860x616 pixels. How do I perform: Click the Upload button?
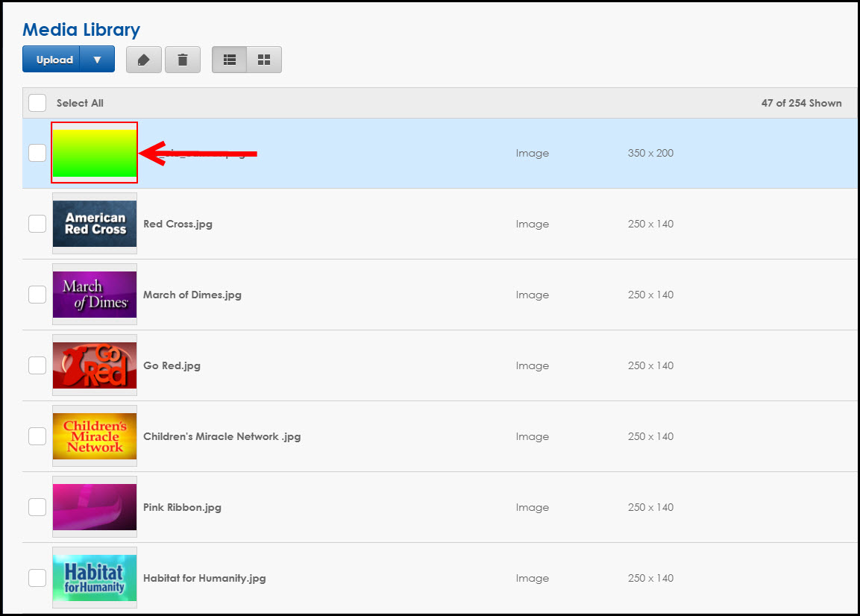coord(54,60)
